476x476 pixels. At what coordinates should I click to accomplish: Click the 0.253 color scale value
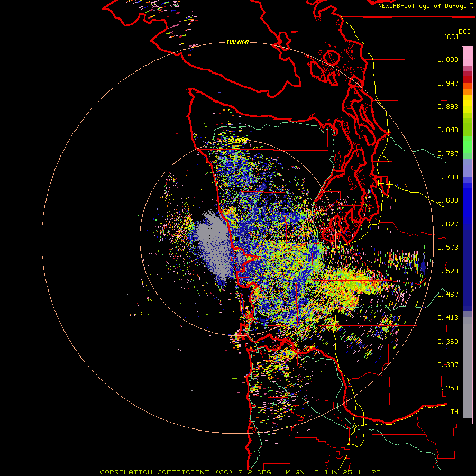(x=448, y=388)
